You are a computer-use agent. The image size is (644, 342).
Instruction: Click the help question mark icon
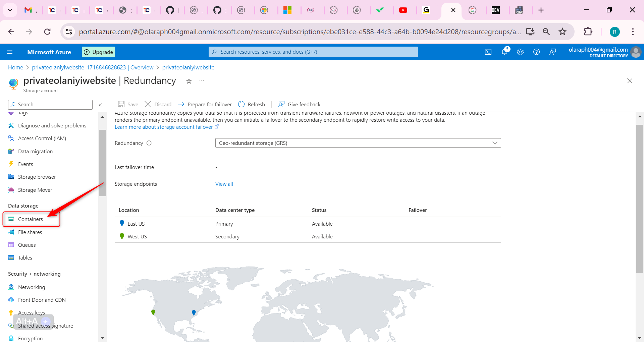pos(536,52)
